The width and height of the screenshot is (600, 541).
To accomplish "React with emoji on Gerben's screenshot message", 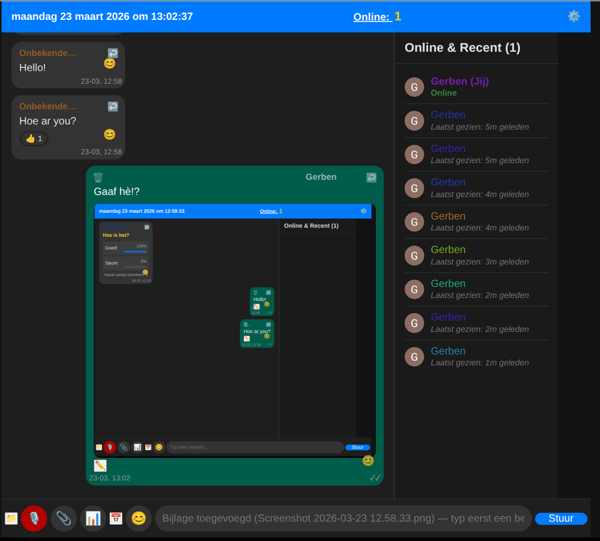I will (x=368, y=461).
